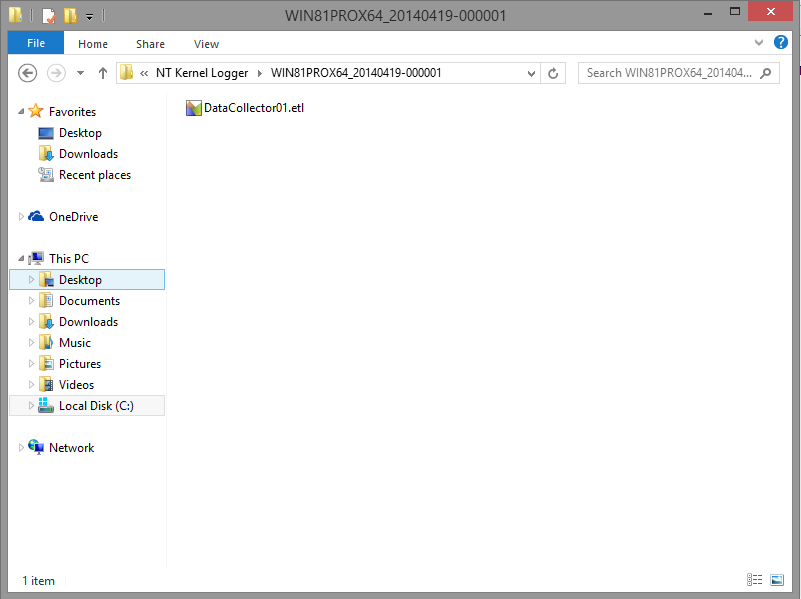Viewport: 801px width, 599px height.
Task: Open the address bar history dropdown
Action: tap(531, 74)
